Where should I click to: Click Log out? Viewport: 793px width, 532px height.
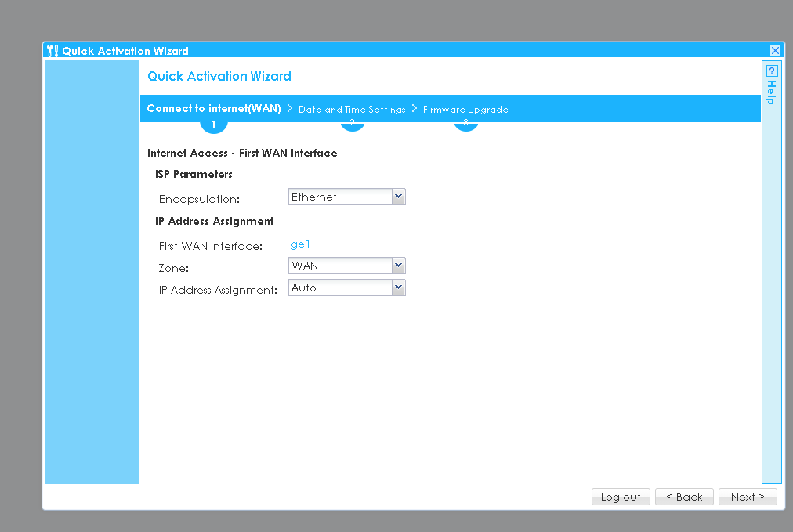[621, 497]
